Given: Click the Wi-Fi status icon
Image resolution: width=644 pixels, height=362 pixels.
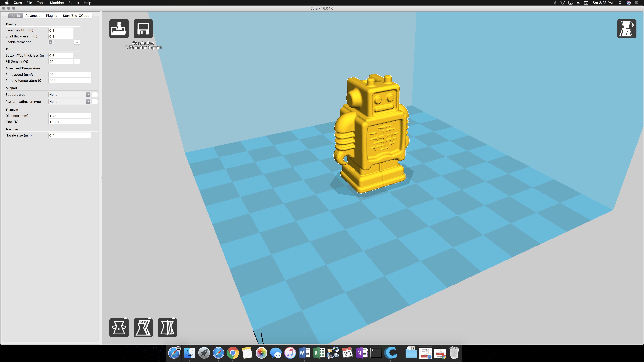Looking at the screenshot, I should point(562,3).
